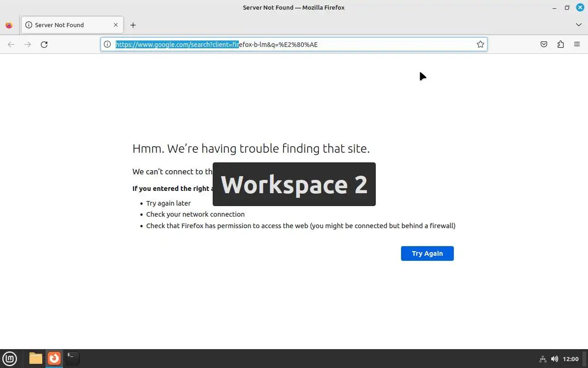The height and width of the screenshot is (368, 588).
Task: Click Firefox icon in taskbar
Action: point(54,358)
